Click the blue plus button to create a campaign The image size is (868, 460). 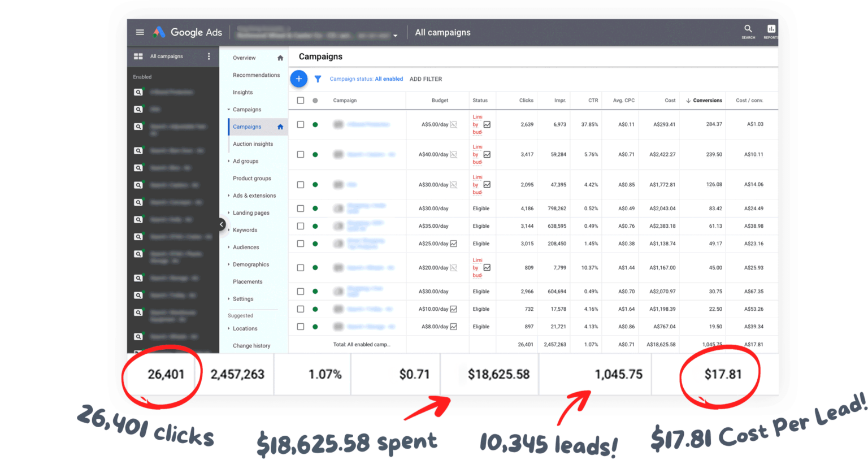point(299,79)
